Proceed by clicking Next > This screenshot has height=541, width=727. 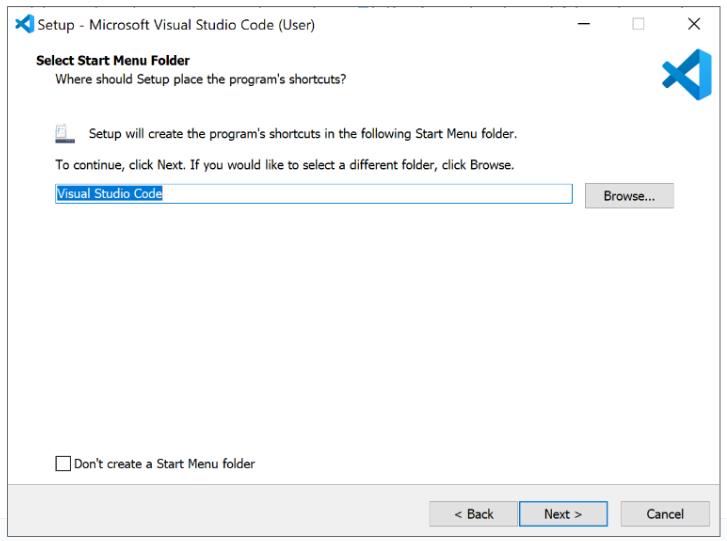[563, 514]
